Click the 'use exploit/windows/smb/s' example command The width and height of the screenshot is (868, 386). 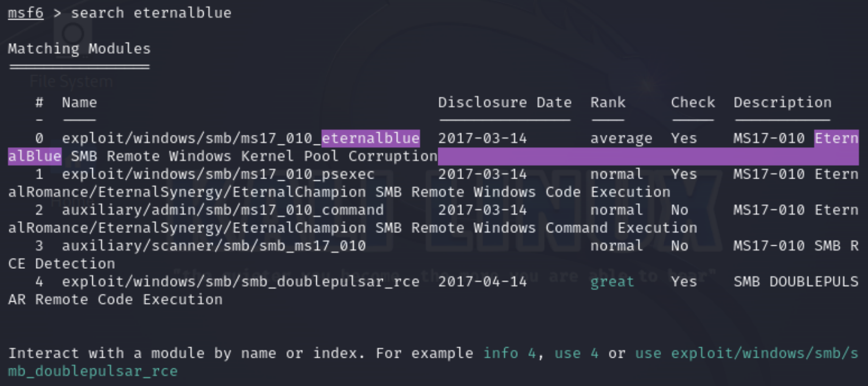pyautogui.click(x=747, y=353)
